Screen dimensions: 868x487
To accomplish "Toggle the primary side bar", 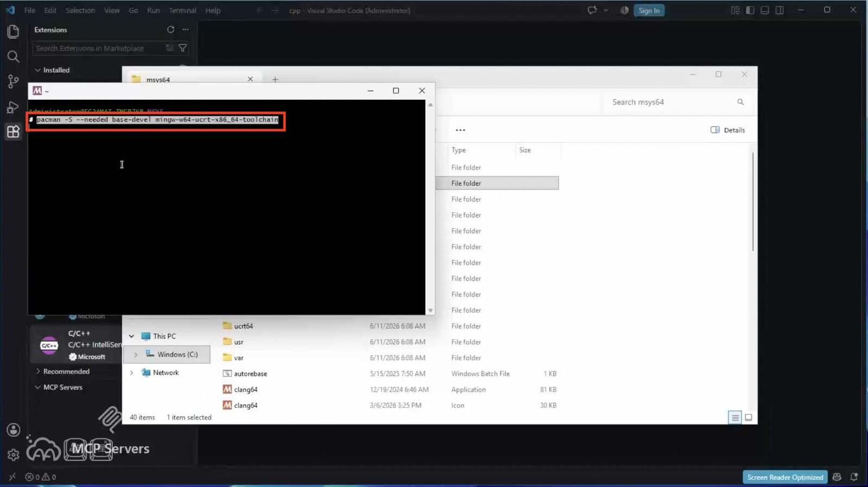I will pos(750,10).
